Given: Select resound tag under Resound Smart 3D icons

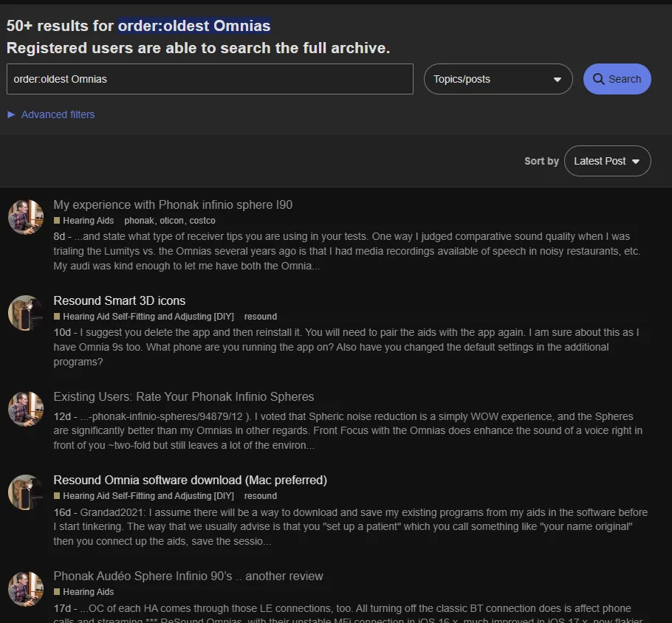Looking at the screenshot, I should [x=261, y=317].
